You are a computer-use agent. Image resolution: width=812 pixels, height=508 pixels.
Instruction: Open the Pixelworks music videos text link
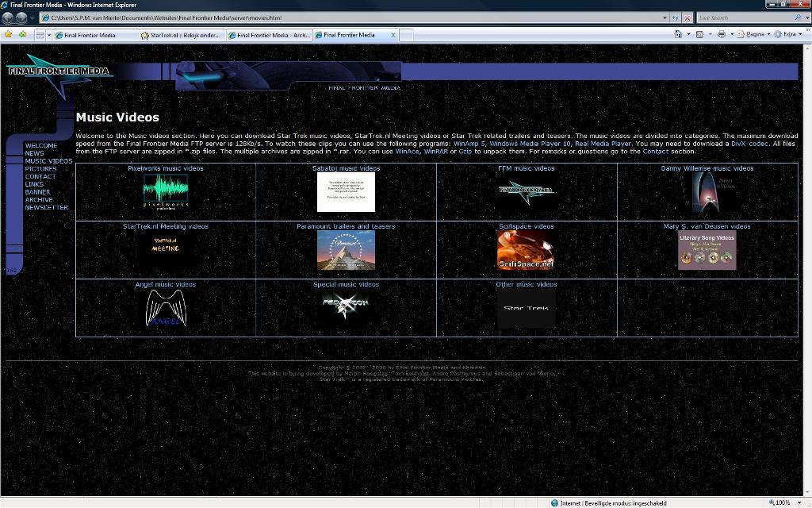(166, 168)
